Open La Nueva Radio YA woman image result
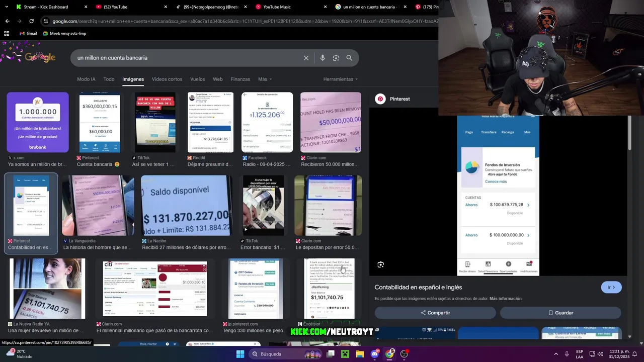Screen dimensions: 644x362 [47, 289]
